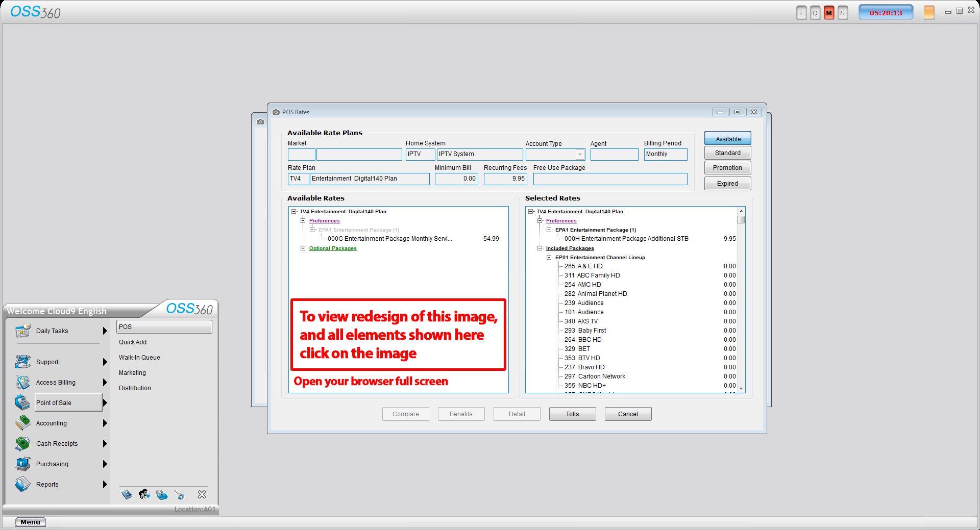Expand the Accounting submenu arrow
Screen dimensions: 980x530
[105, 423]
